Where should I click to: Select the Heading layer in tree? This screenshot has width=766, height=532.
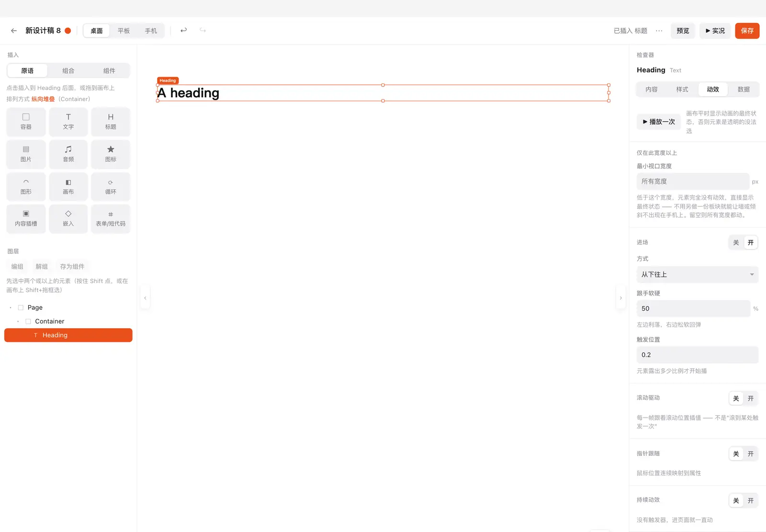point(68,335)
